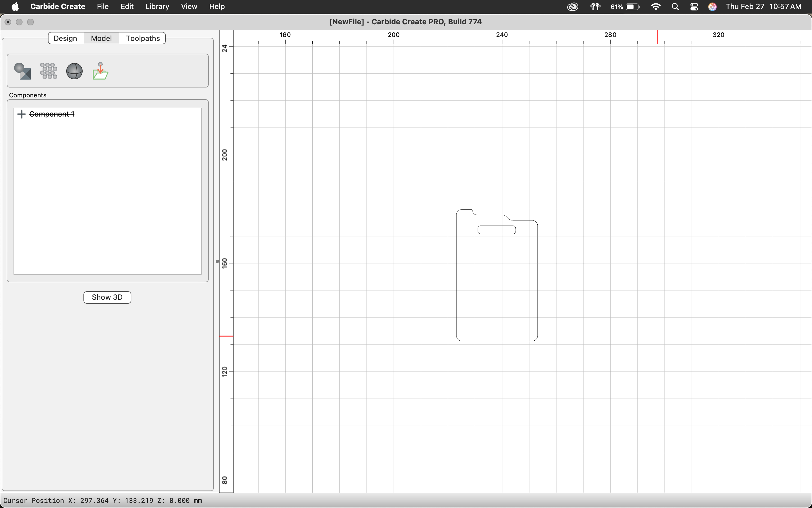The image size is (812, 508).
Task: Click the 200 mark on horizontal ruler
Action: (x=394, y=35)
